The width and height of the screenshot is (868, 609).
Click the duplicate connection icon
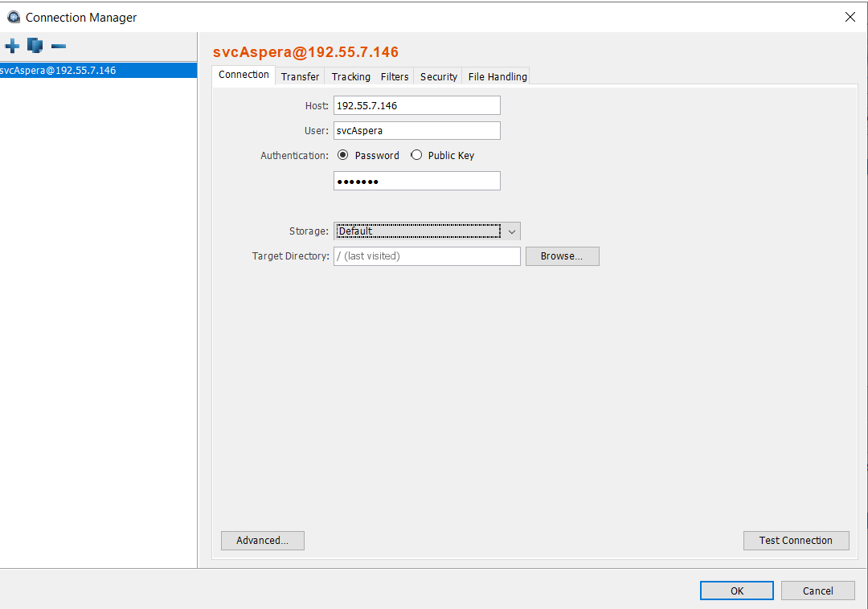coord(35,46)
